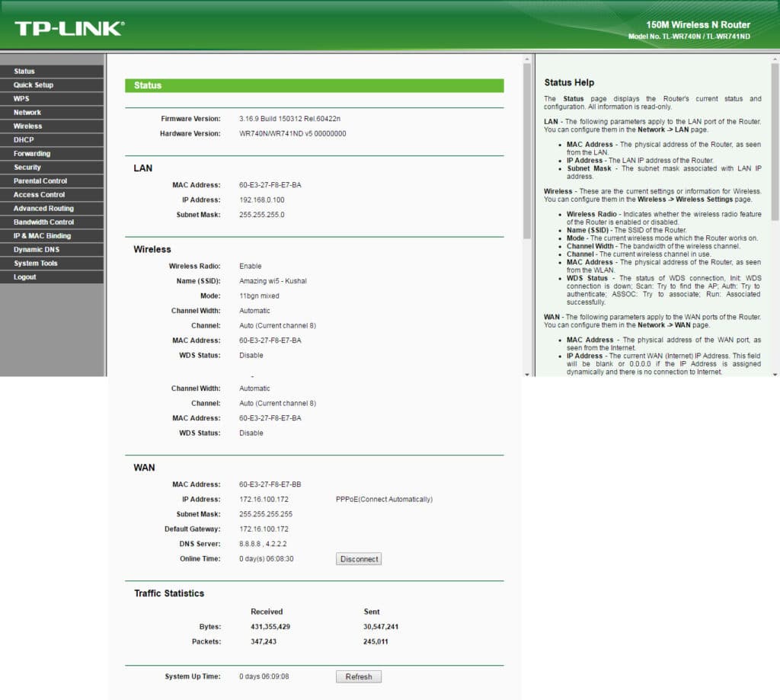Select the WPS menu entry
Image resolution: width=780 pixels, height=700 pixels.
coord(52,98)
